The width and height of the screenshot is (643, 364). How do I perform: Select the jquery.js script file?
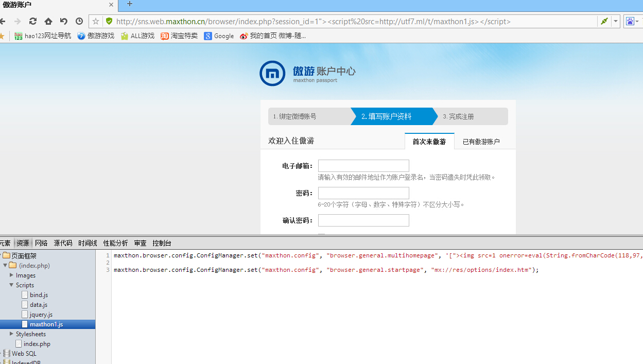click(41, 315)
